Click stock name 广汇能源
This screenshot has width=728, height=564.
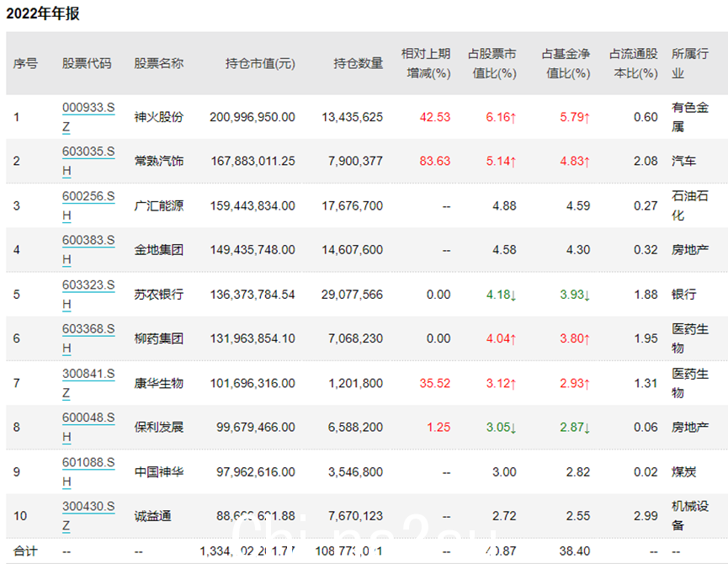pyautogui.click(x=159, y=205)
